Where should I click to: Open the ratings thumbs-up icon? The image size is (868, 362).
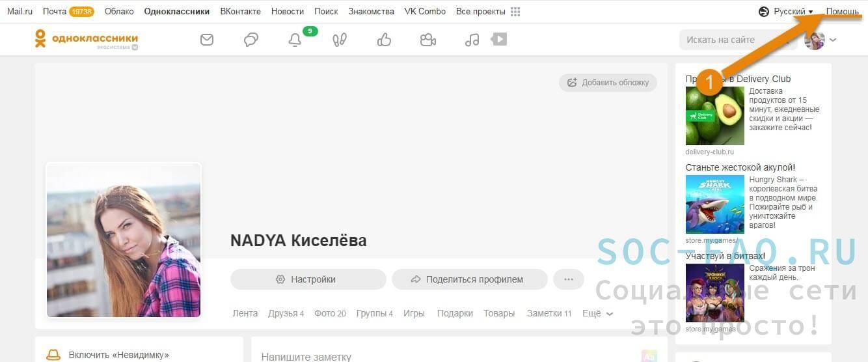(x=384, y=40)
